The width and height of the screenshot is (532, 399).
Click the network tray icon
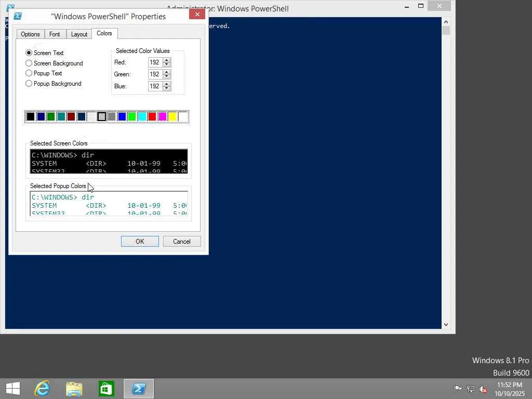[471, 389]
